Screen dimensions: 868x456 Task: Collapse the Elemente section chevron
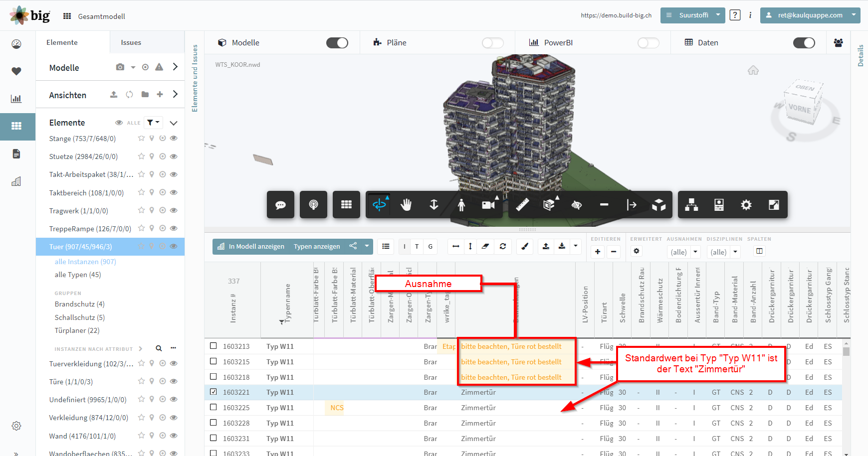click(x=174, y=123)
